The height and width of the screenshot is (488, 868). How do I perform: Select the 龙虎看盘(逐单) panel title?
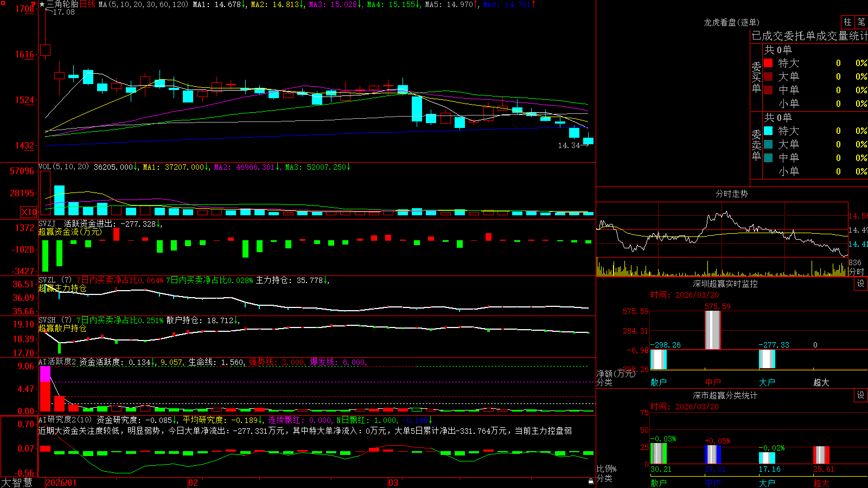[x=731, y=22]
